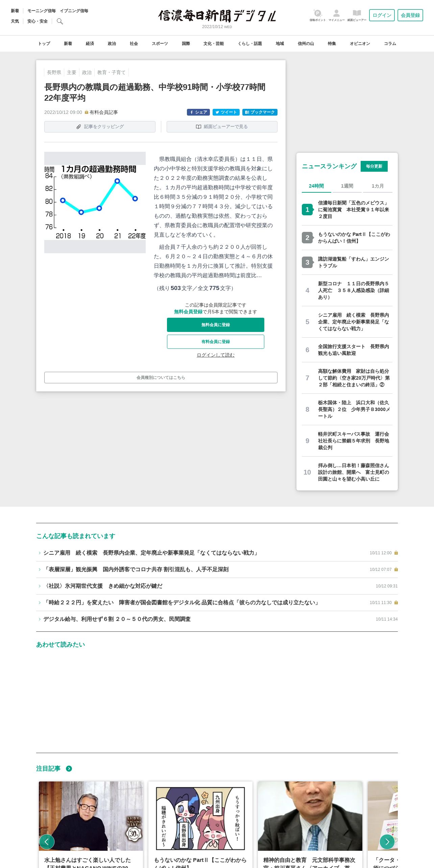Viewport: 434px width, 868px height.
Task: Open related article デジタル給与、利用せず６割
Action: pyautogui.click(x=117, y=619)
